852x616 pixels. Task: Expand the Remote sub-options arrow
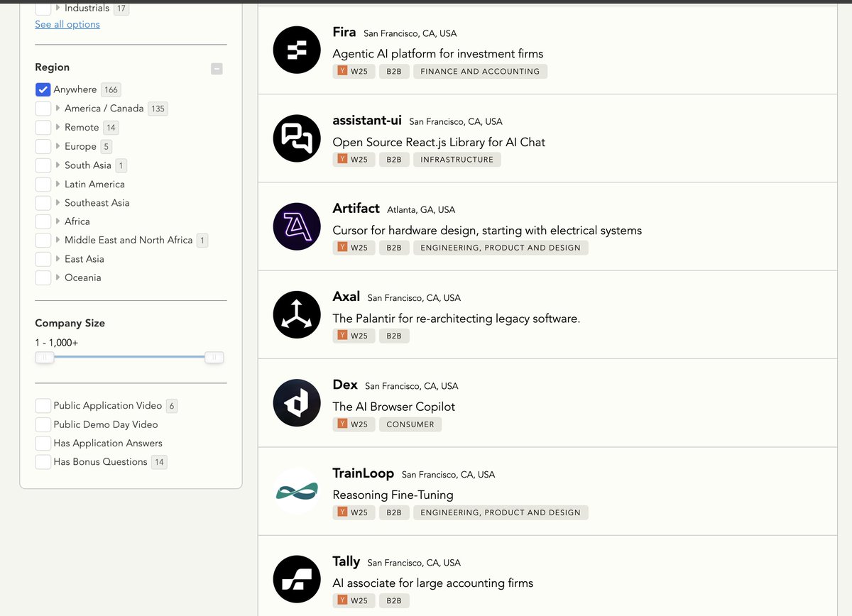coord(58,127)
